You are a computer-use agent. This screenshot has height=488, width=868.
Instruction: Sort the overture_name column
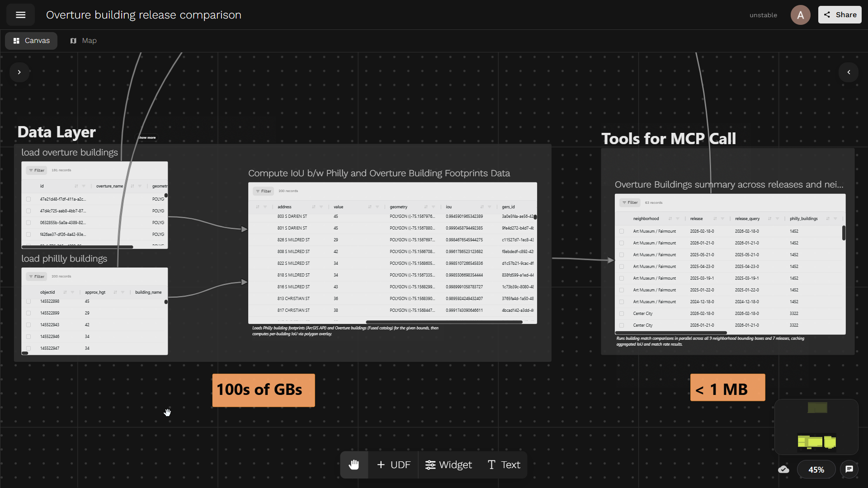point(132,186)
